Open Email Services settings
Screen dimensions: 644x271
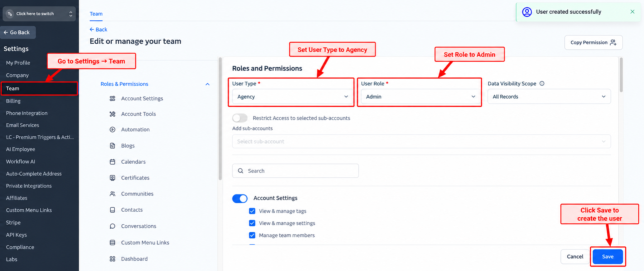[x=22, y=125]
